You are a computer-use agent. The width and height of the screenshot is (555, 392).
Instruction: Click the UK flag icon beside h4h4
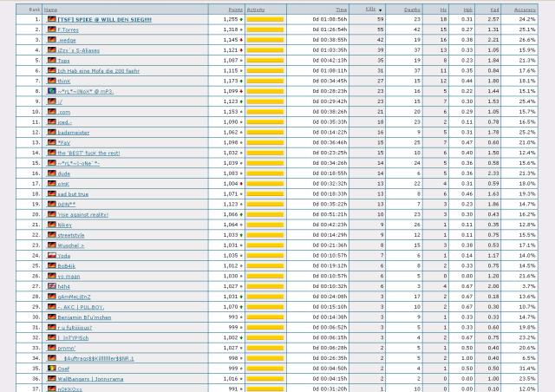50,285
